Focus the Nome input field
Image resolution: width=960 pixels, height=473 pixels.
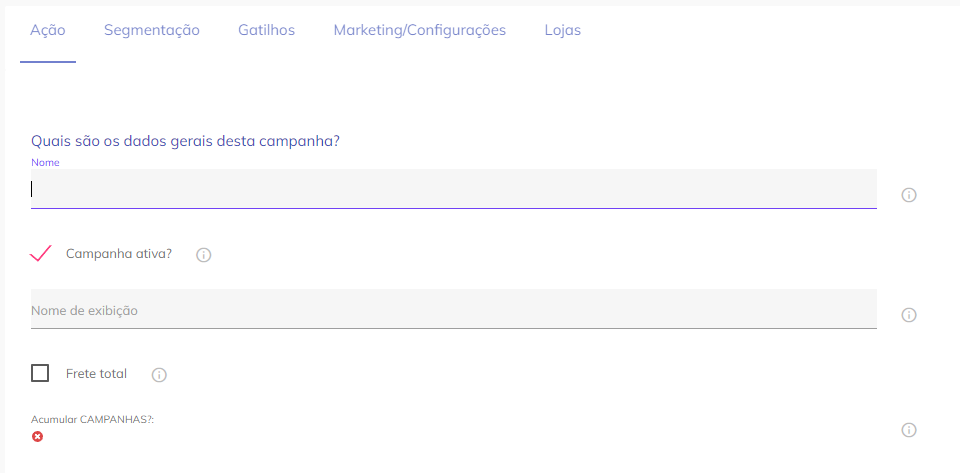[453, 189]
